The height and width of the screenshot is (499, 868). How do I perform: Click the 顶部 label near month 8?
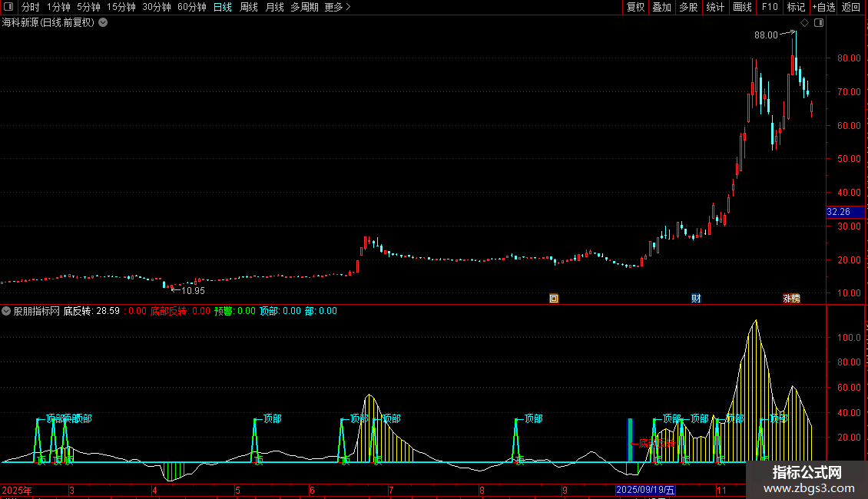click(x=534, y=419)
